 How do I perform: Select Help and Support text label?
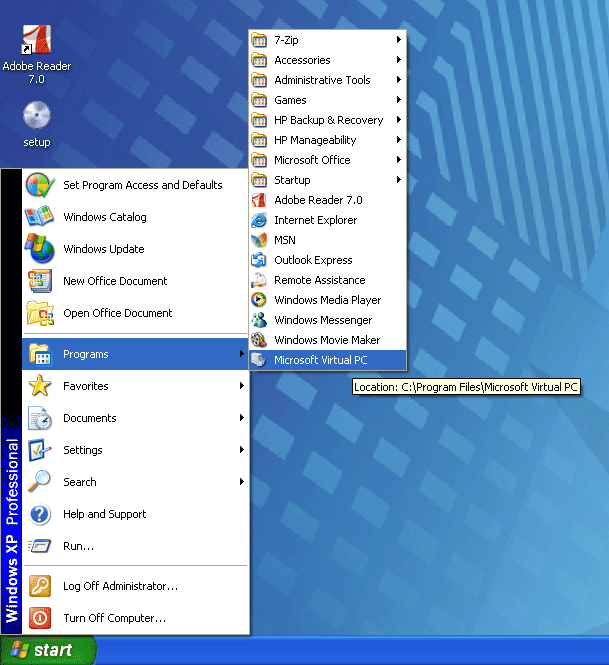104,514
